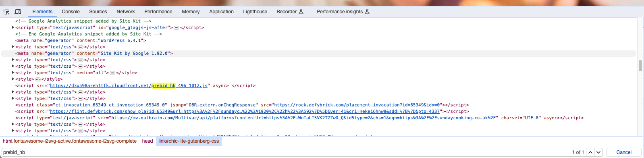Screen dimensions: 644x158
Task: Open the Network tab
Action: click(x=126, y=12)
